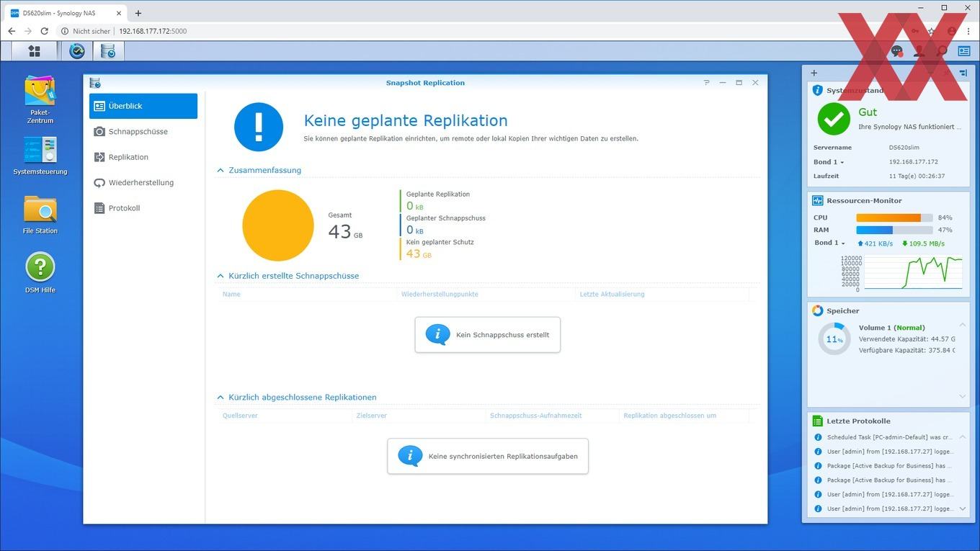Collapse Kürzlich abgeschlossene Replikationen section

[220, 398]
